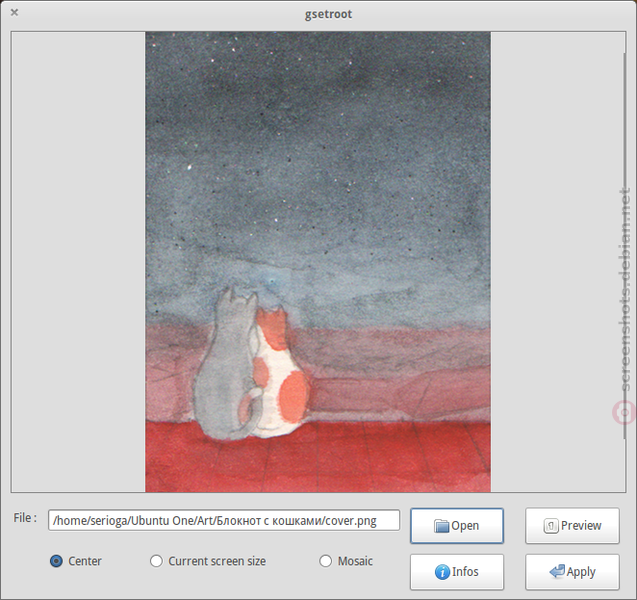Click into the File path input field
Screen dimensions: 637x600
224,520
